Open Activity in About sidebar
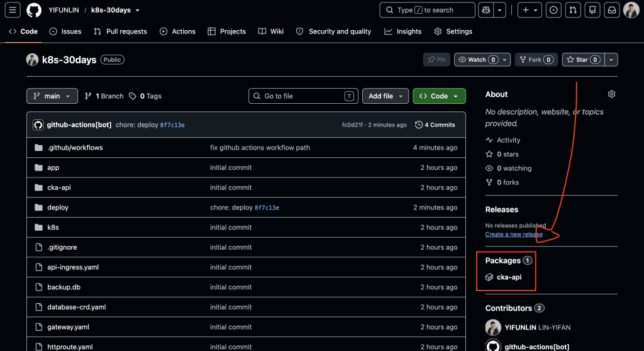This screenshot has height=351, width=644. 502,140
